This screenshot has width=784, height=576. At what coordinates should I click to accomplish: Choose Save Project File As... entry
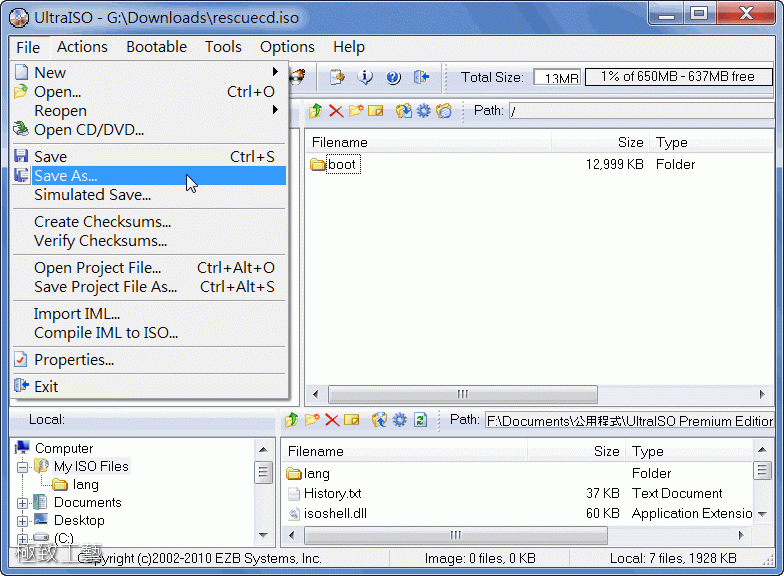(149, 286)
